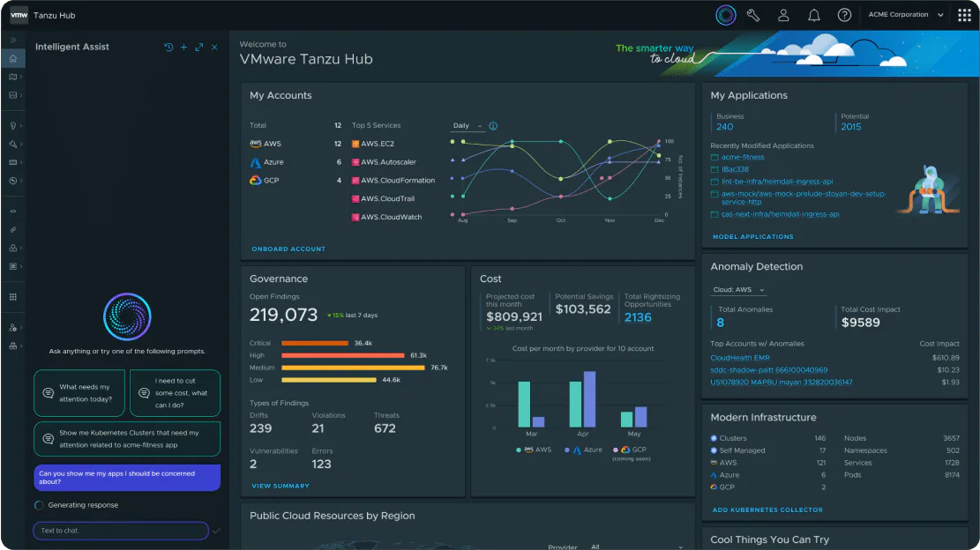Viewport: 980px width, 550px height.
Task: Click Open Findings count 219,073
Action: click(284, 315)
